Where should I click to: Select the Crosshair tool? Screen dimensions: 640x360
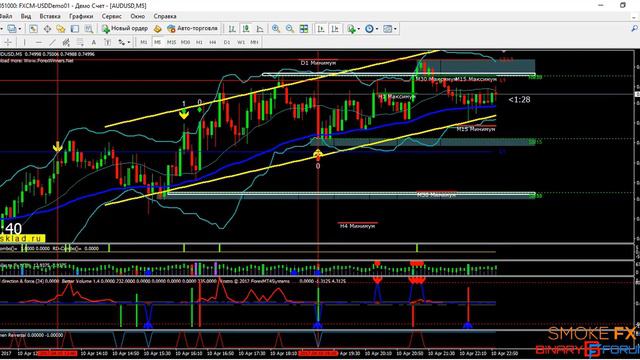(x=8, y=42)
